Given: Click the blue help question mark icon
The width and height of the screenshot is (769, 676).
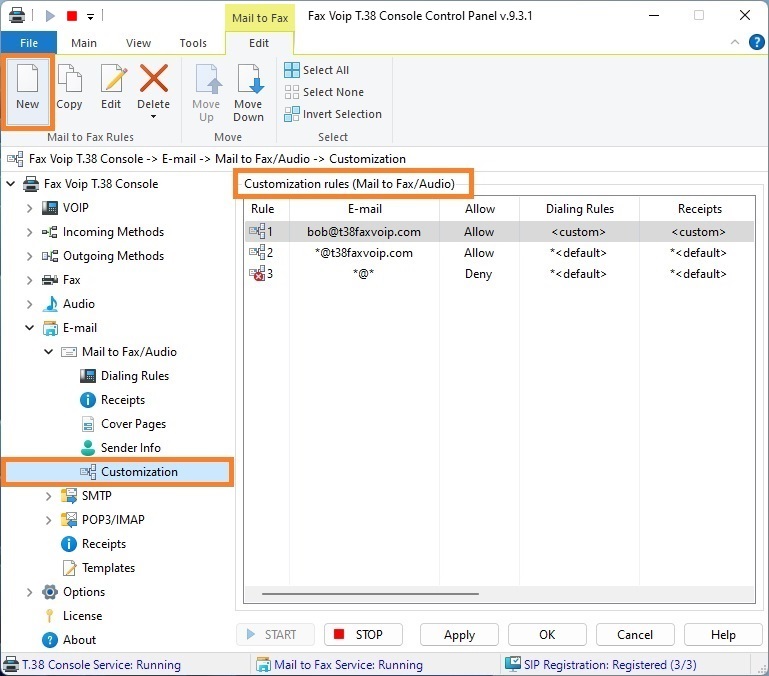Looking at the screenshot, I should point(756,42).
